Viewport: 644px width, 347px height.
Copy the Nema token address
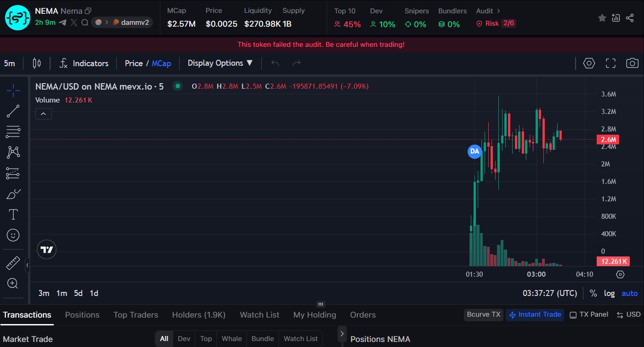88,11
